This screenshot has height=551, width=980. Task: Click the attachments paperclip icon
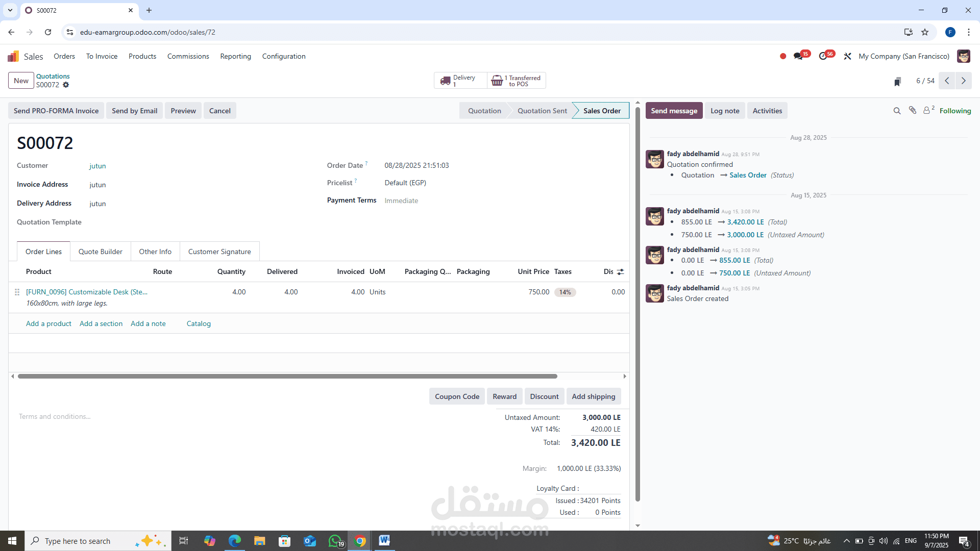pos(913,110)
